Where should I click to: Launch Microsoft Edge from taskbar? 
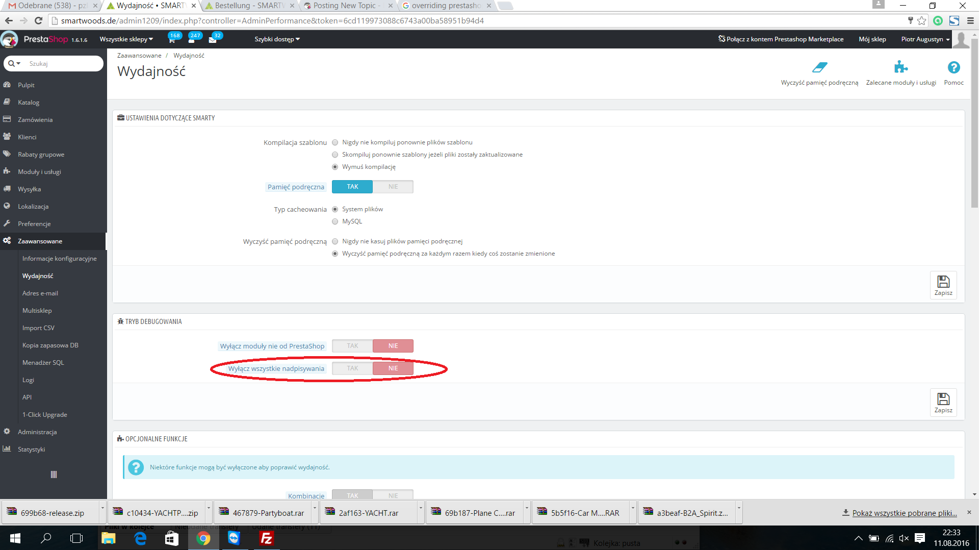coord(140,538)
